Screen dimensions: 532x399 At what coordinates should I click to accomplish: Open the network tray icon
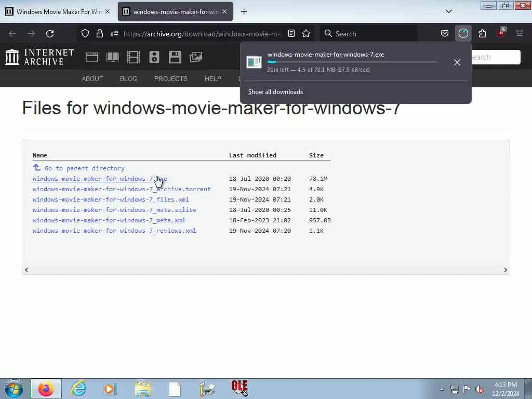coord(454,389)
